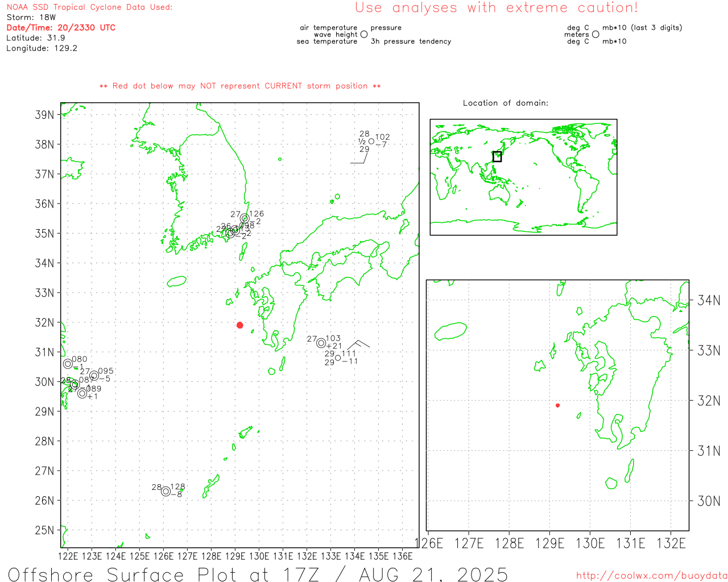Screen dimensions: 728x582
Task: Click '30N' label on the inset map
Action: (709, 501)
